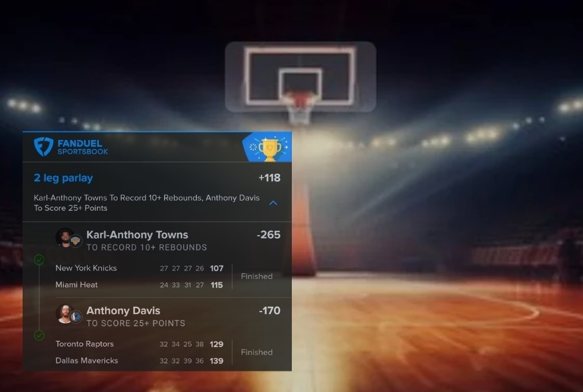
Task: Click the Mavericks team logo badge
Action: pyautogui.click(x=76, y=317)
